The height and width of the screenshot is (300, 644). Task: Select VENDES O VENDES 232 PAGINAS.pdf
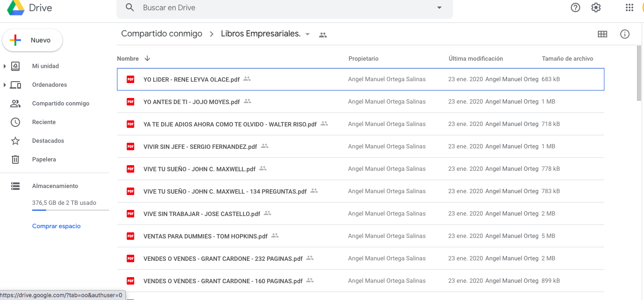point(361,258)
